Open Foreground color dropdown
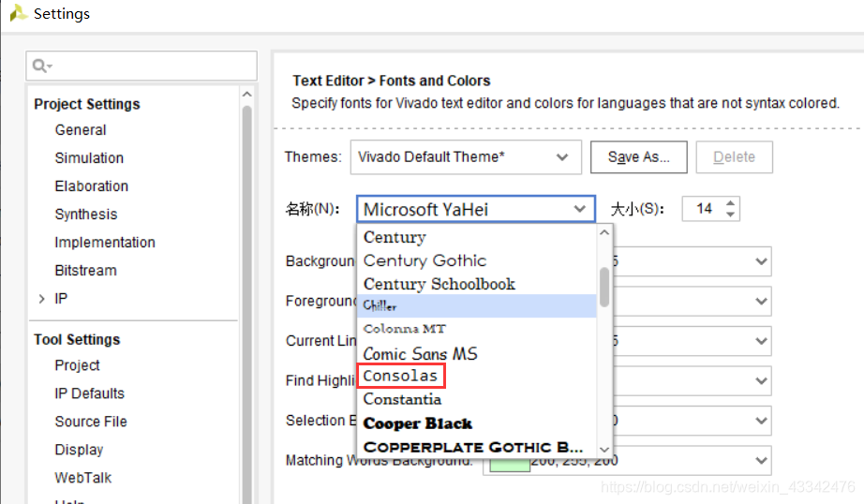This screenshot has height=504, width=864. [x=761, y=302]
